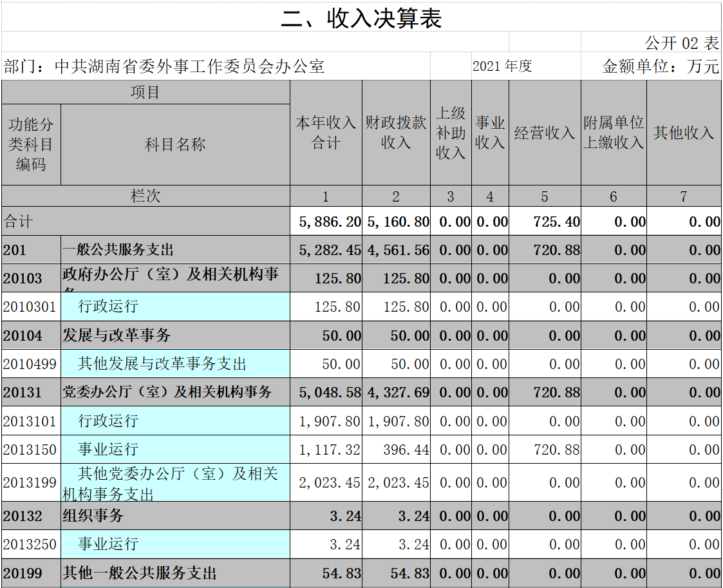723x588 pixels.
Task: Select the 栏次 row label
Action: tap(146, 196)
